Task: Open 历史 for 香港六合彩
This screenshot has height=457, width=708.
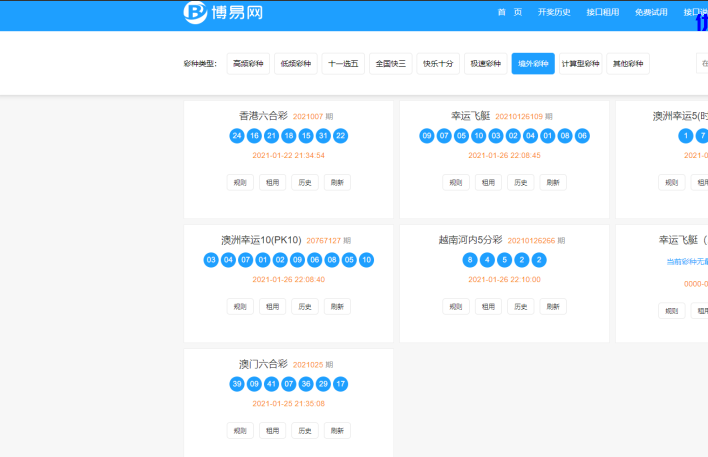Action: [x=305, y=182]
